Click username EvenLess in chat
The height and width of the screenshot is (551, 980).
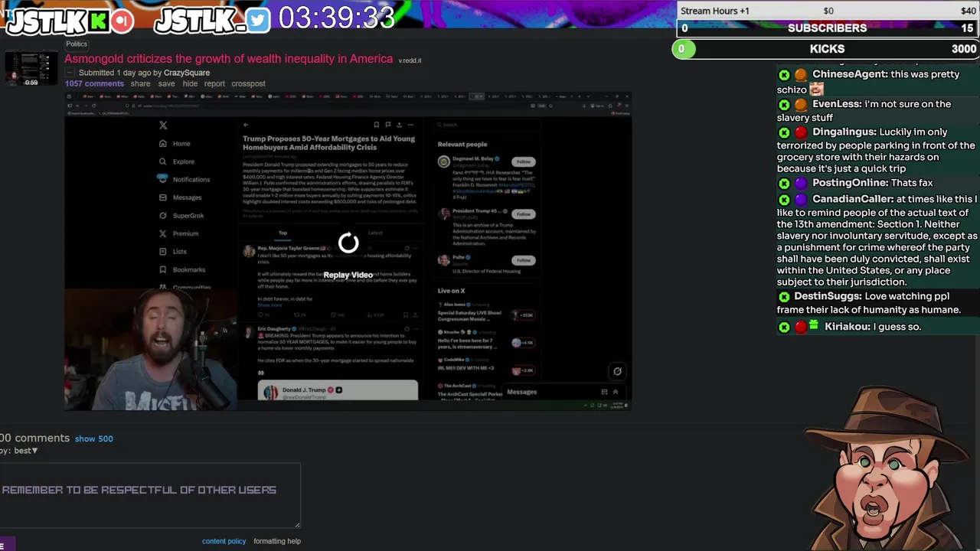click(x=837, y=104)
